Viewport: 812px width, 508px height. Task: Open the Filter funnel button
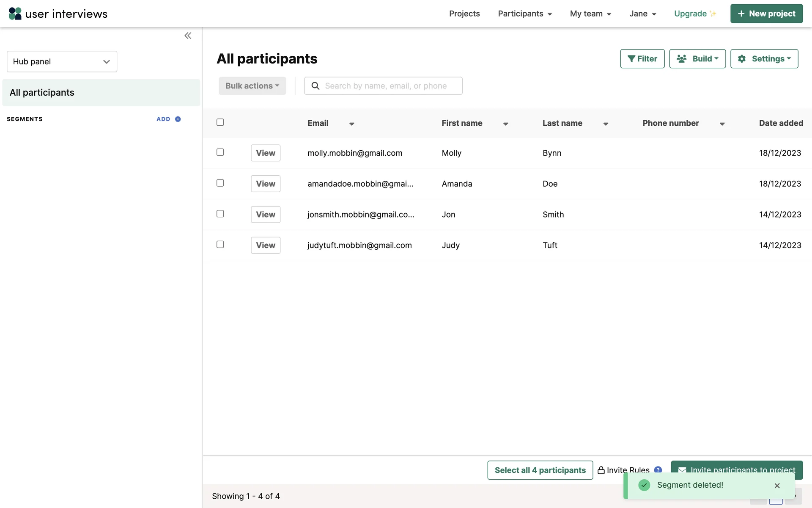(642, 59)
